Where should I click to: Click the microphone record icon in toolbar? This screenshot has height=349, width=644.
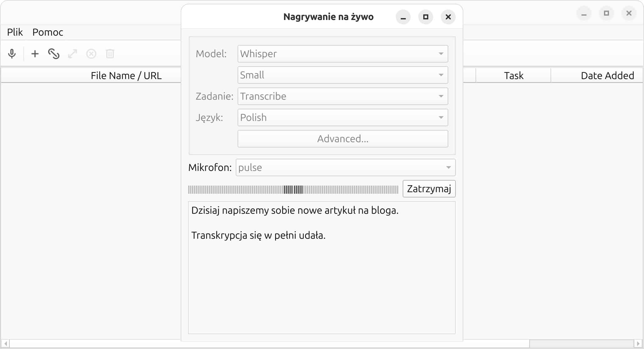(x=12, y=54)
